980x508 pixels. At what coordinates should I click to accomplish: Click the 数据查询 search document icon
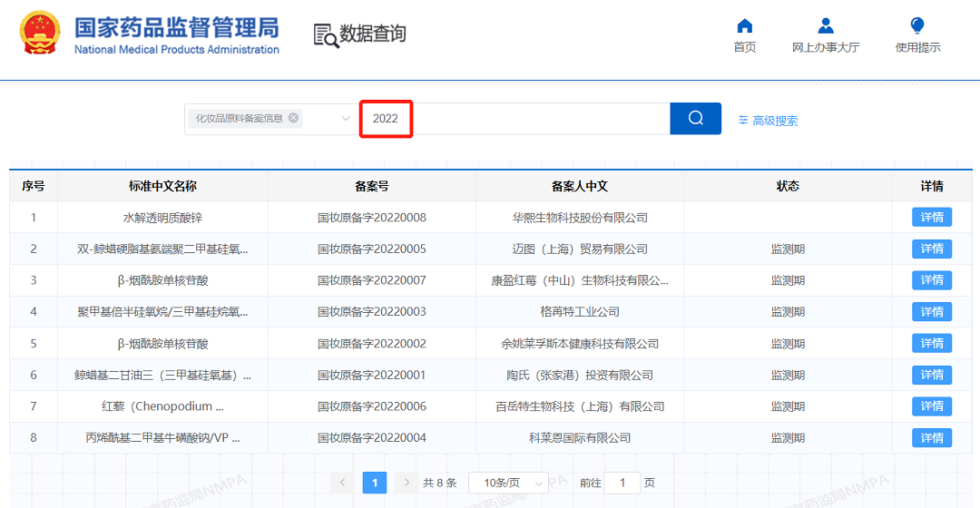point(325,34)
